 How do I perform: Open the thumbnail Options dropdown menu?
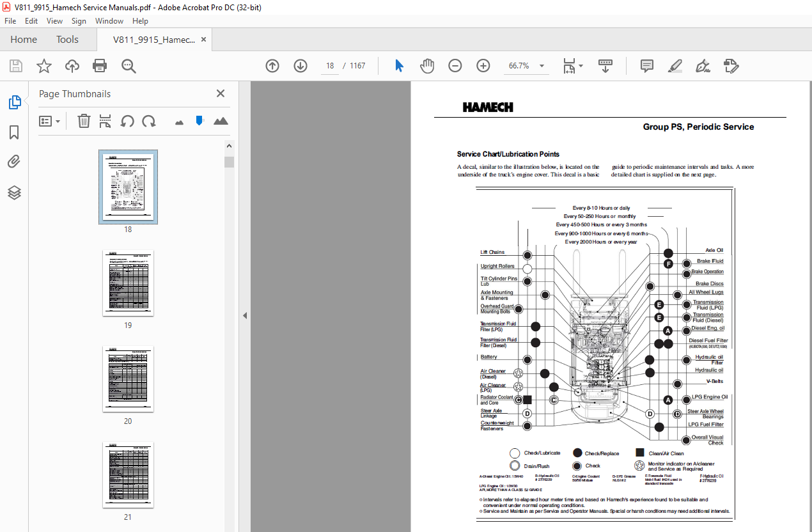pyautogui.click(x=50, y=121)
